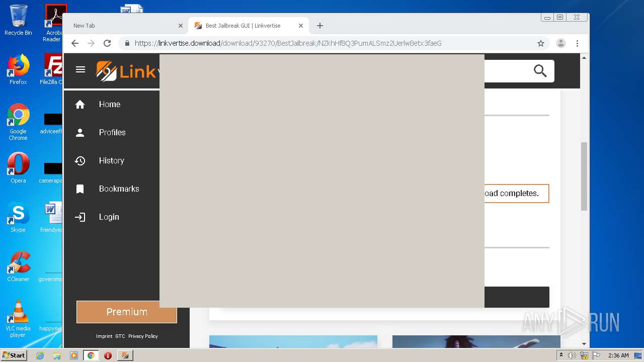Click the Bookmarks ribbon icon
This screenshot has height=362, width=644.
80,189
